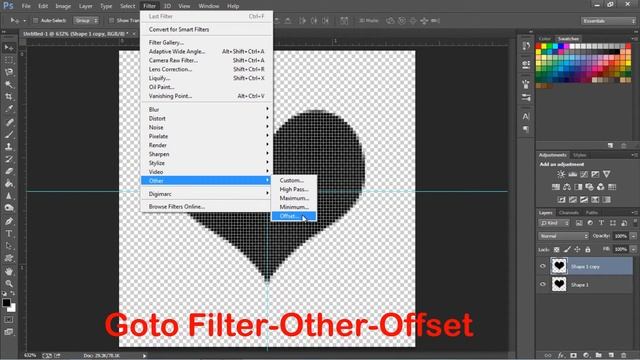Toggle the Auto-Select checkbox

pyautogui.click(x=35, y=20)
